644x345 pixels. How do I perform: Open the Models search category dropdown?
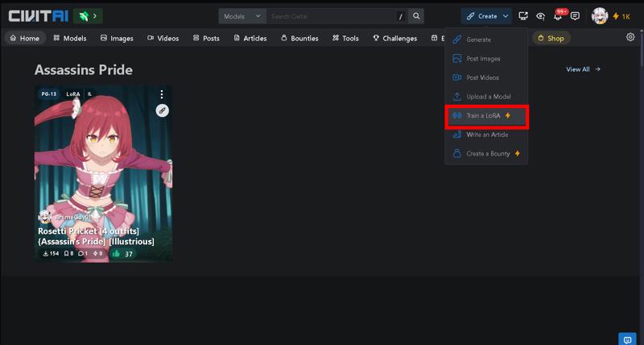[242, 16]
